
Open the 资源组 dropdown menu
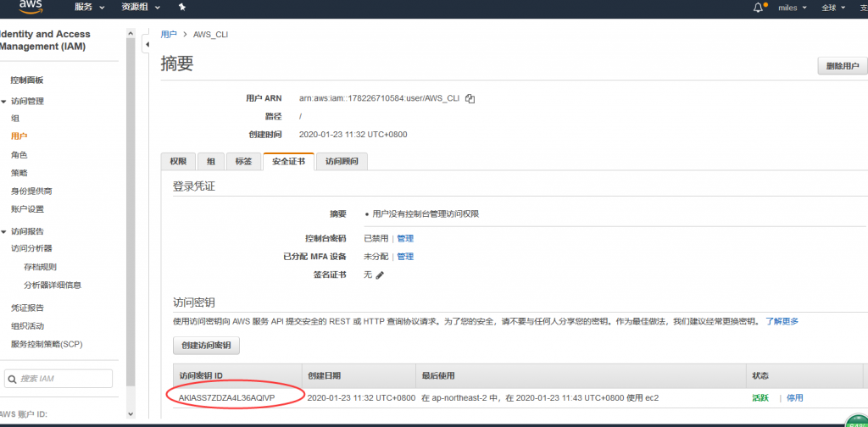tap(141, 8)
